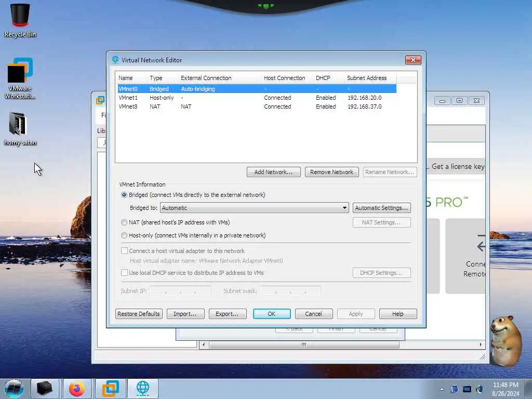Click the Subnet IP input field

180,291
